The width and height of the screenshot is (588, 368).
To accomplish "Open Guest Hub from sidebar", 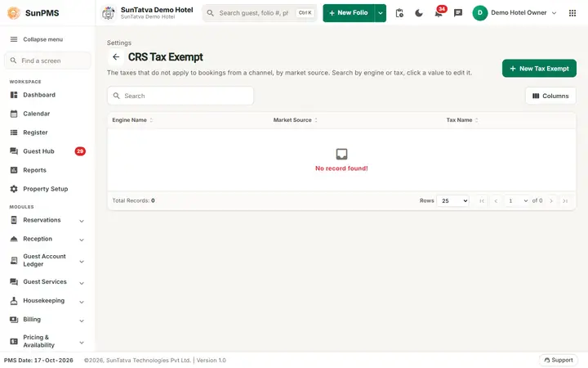I will point(47,151).
